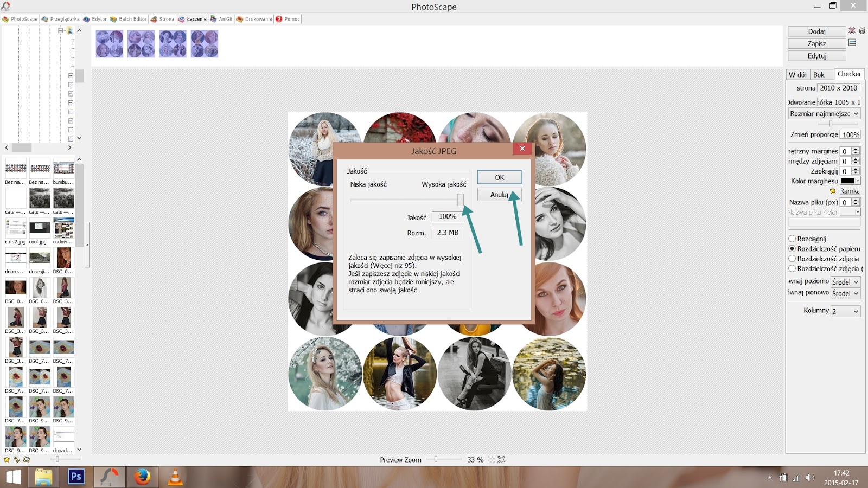
Task: Click the 2.3 MB size value
Action: tap(448, 233)
